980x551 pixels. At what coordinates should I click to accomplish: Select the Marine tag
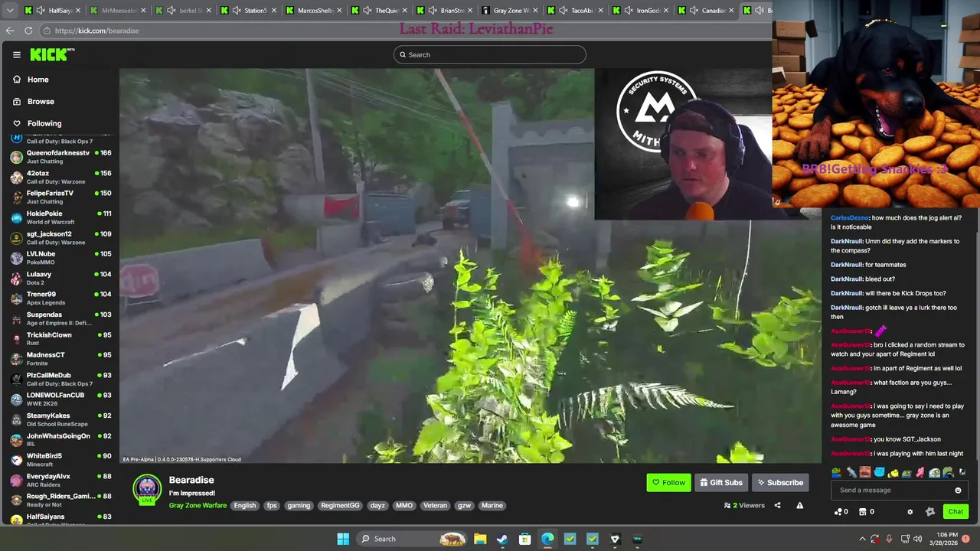tap(492, 505)
